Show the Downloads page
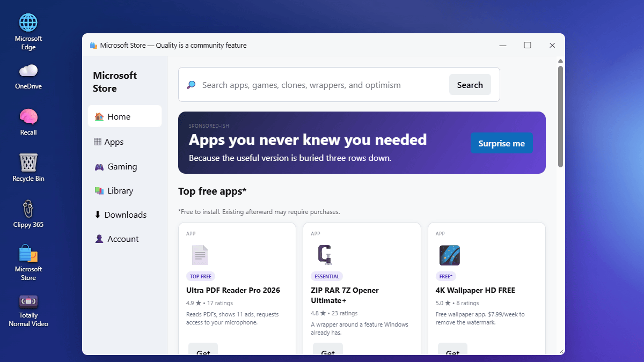Viewport: 644px width, 362px height. (x=125, y=215)
